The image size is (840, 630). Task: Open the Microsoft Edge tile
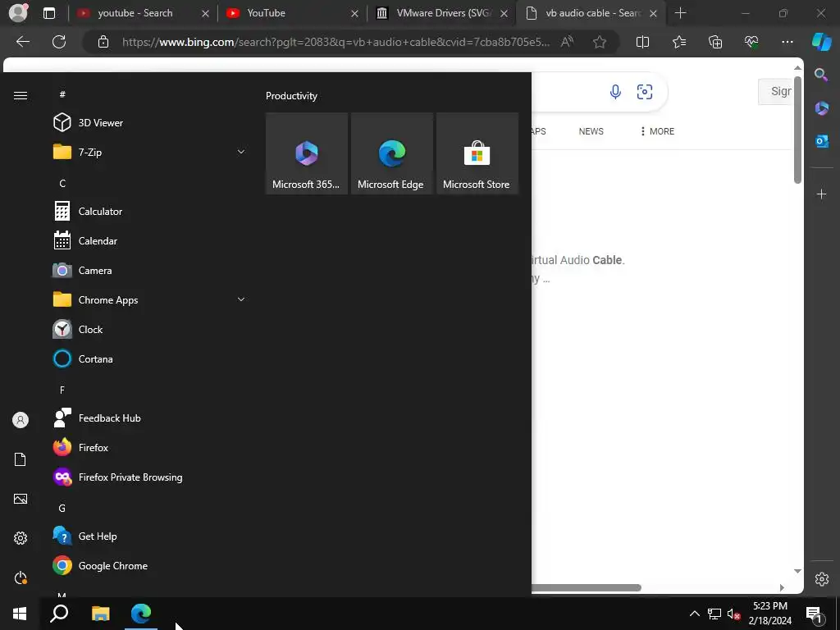click(x=391, y=153)
